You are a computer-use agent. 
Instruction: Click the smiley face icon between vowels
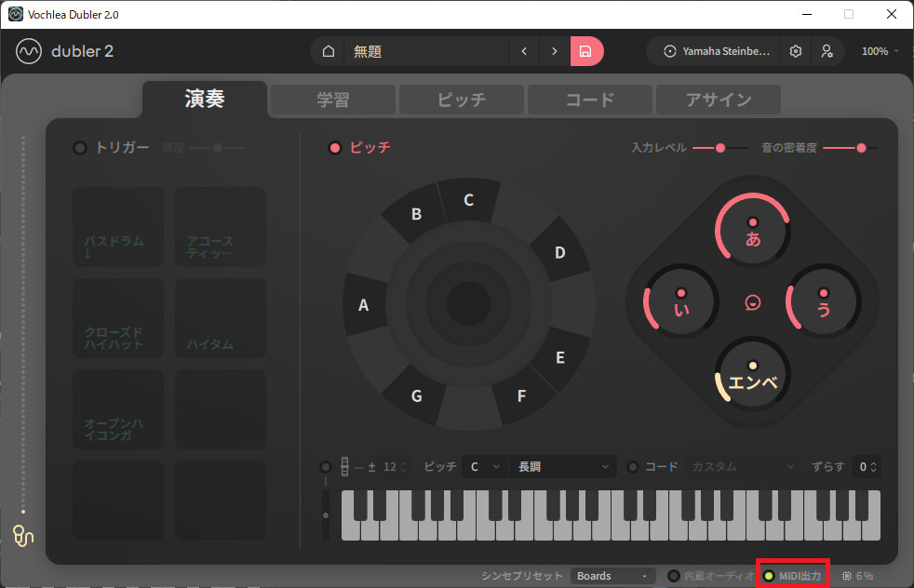(x=753, y=302)
